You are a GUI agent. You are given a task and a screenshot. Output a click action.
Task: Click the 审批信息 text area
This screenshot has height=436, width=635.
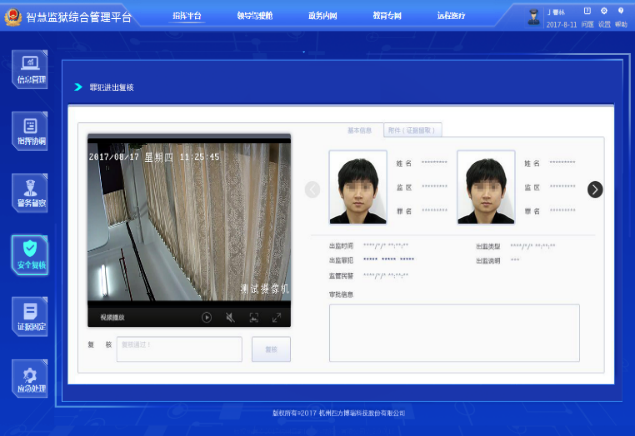(x=454, y=332)
